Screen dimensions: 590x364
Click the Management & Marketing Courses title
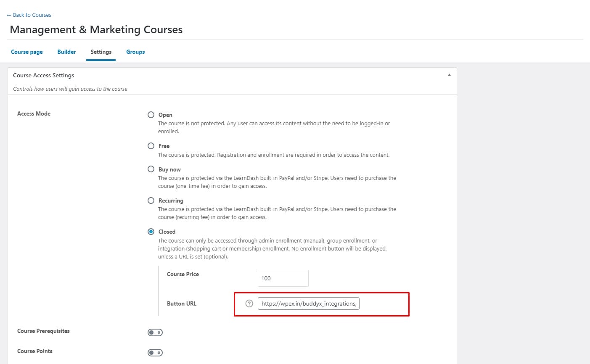coord(96,30)
